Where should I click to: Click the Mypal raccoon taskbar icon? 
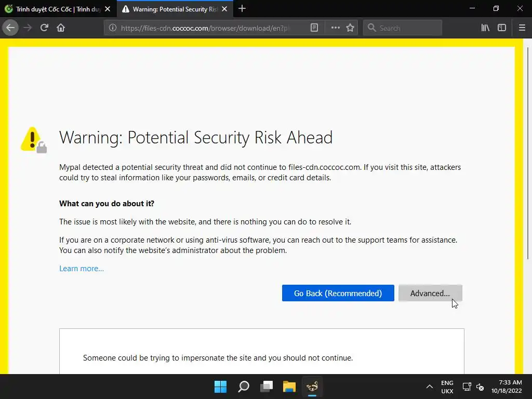click(312, 387)
